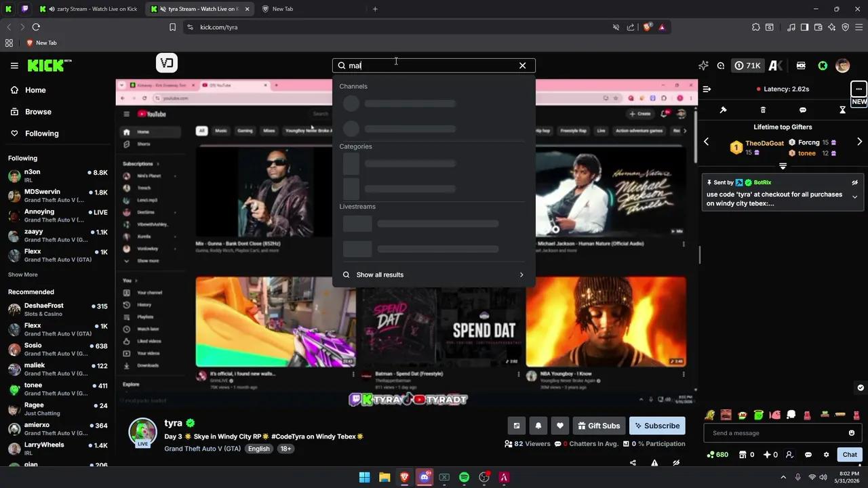Switch to zarty Stream browser tab

[89, 9]
